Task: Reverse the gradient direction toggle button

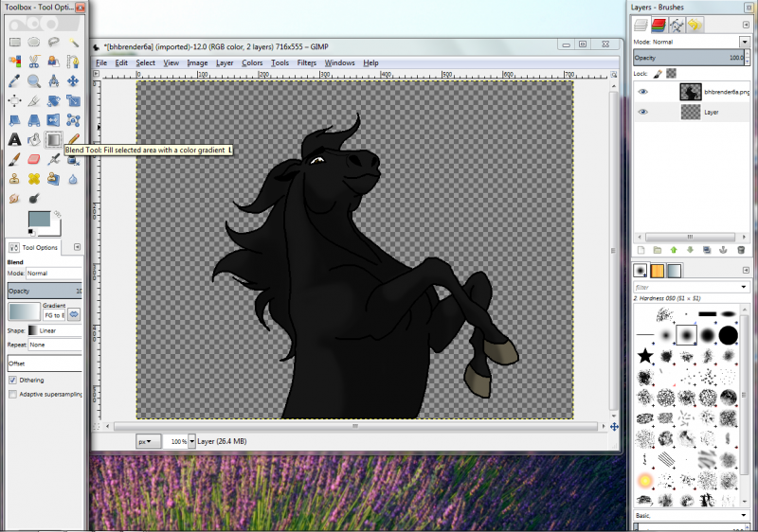Action: [74, 315]
